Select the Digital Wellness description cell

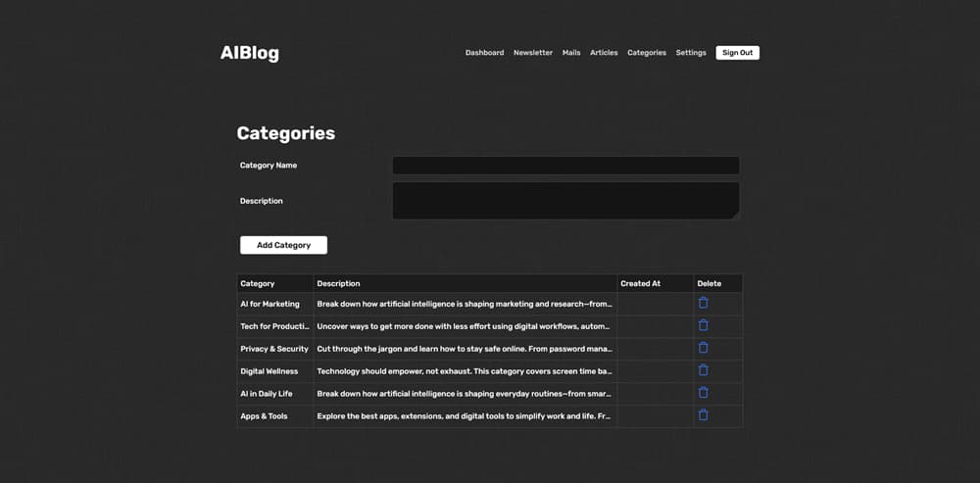tap(465, 371)
